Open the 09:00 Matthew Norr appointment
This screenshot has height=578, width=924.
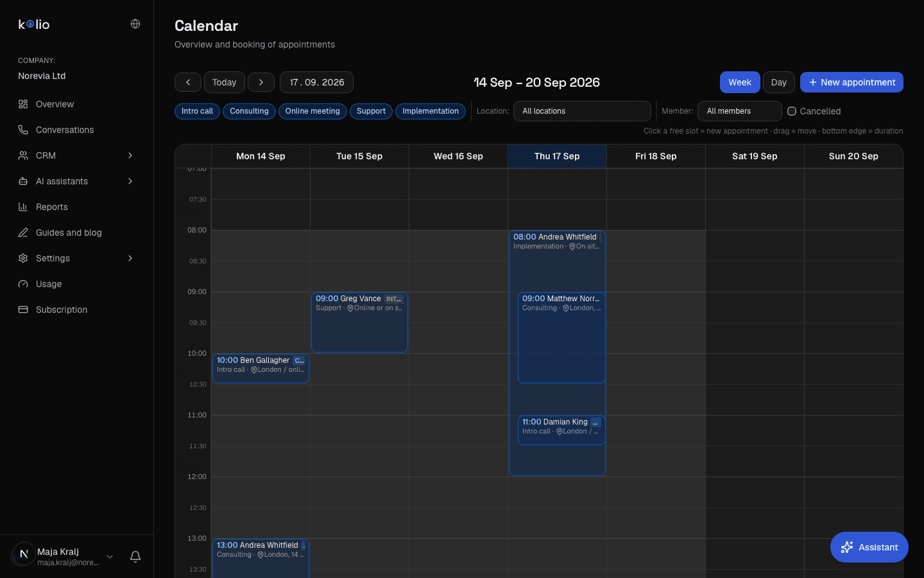(561, 338)
